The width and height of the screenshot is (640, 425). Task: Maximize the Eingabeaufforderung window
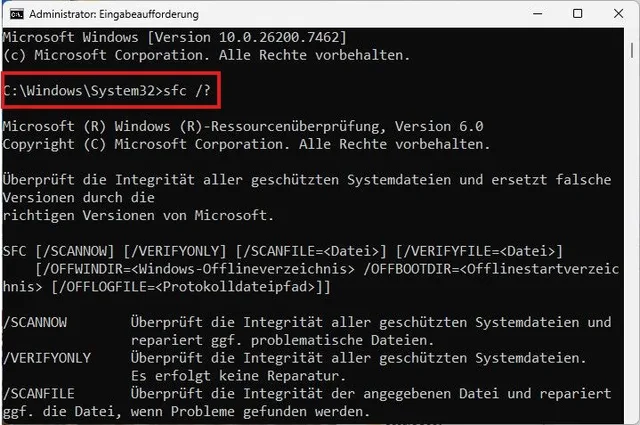pyautogui.click(x=578, y=15)
